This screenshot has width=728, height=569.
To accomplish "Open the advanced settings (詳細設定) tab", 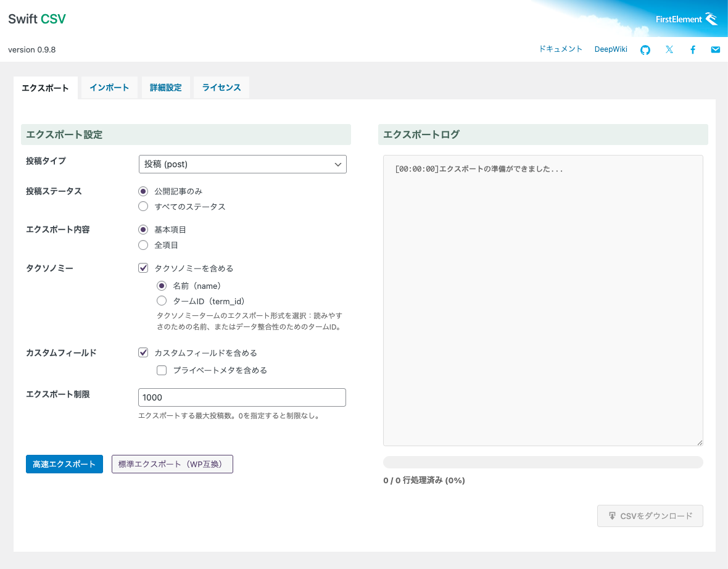I will [x=166, y=88].
